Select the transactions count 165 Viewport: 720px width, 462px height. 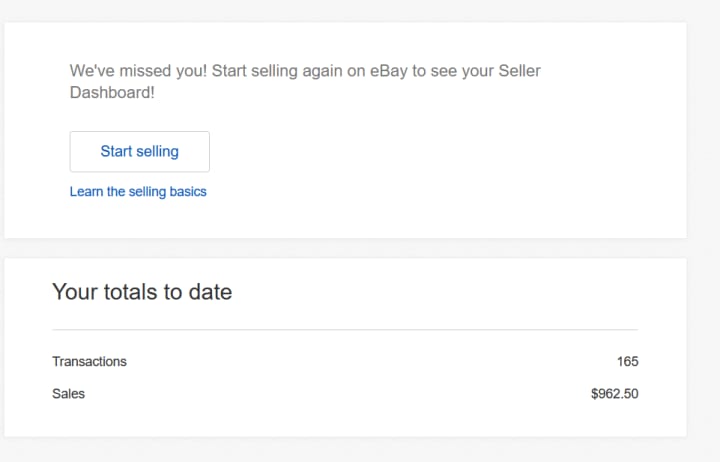(627, 361)
